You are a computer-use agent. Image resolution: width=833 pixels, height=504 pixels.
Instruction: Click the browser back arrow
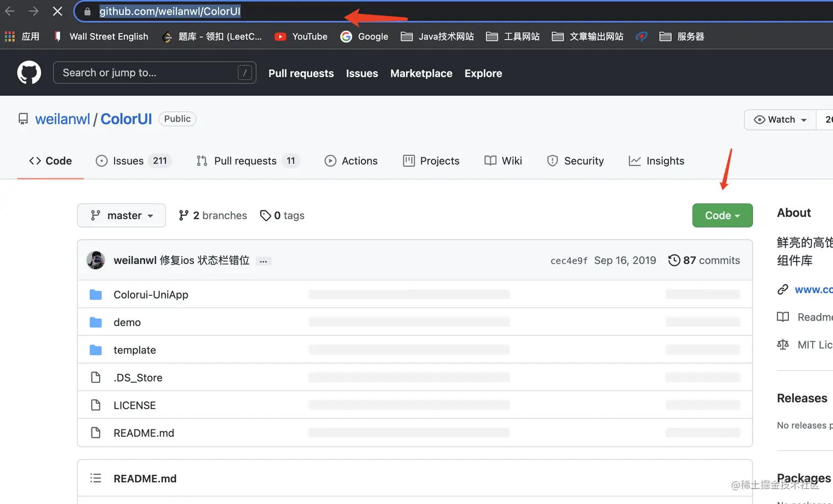[x=10, y=11]
